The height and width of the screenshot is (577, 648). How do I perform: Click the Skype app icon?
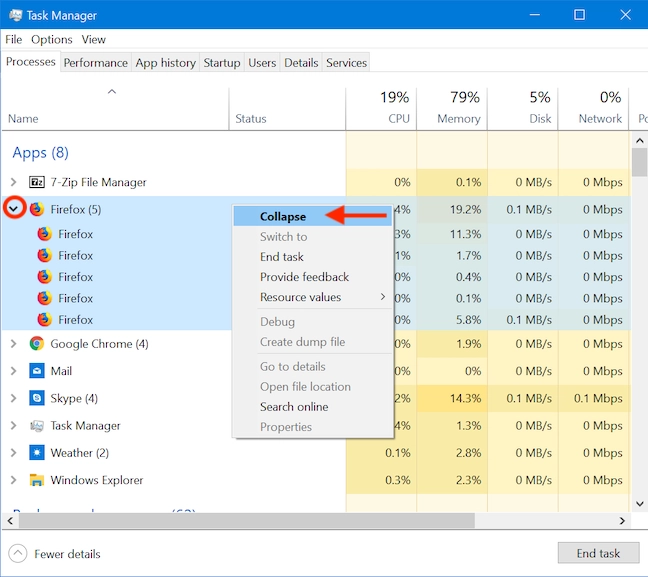point(37,398)
